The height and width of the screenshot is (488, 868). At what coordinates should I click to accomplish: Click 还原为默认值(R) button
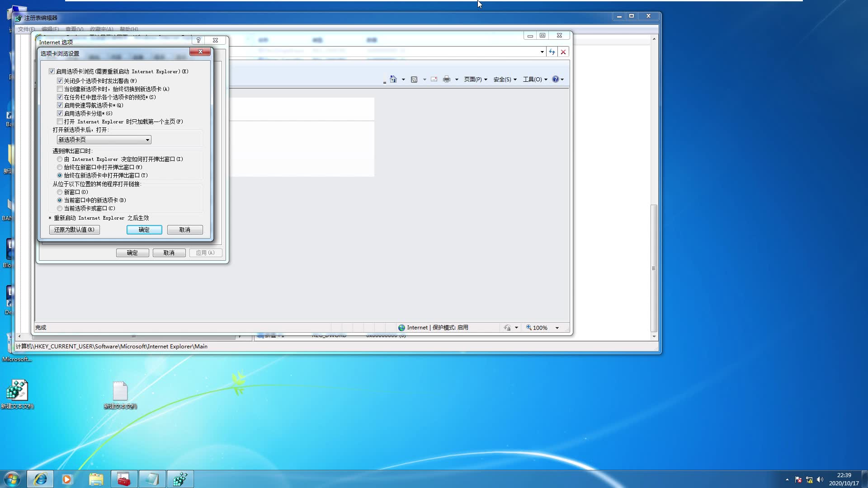pos(74,230)
